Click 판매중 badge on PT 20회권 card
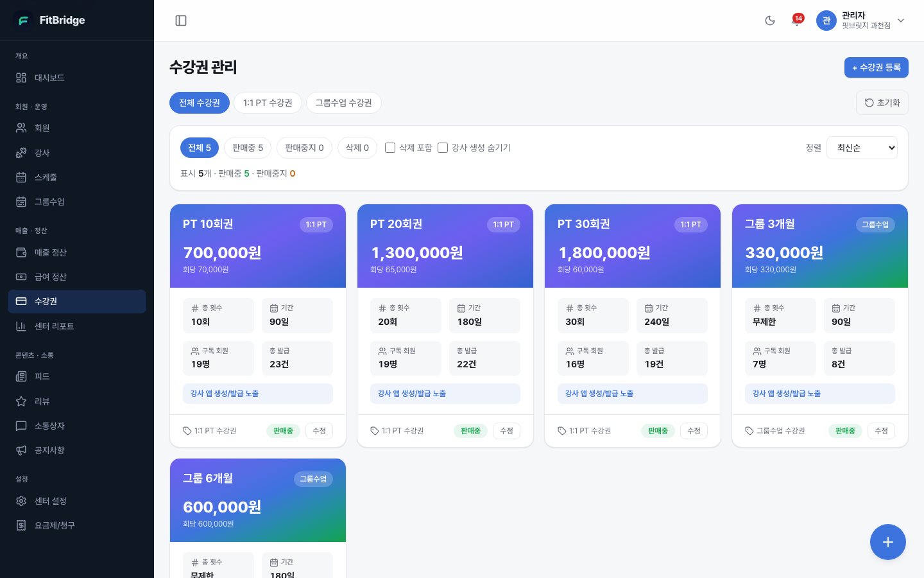924x578 pixels. pyautogui.click(x=470, y=431)
